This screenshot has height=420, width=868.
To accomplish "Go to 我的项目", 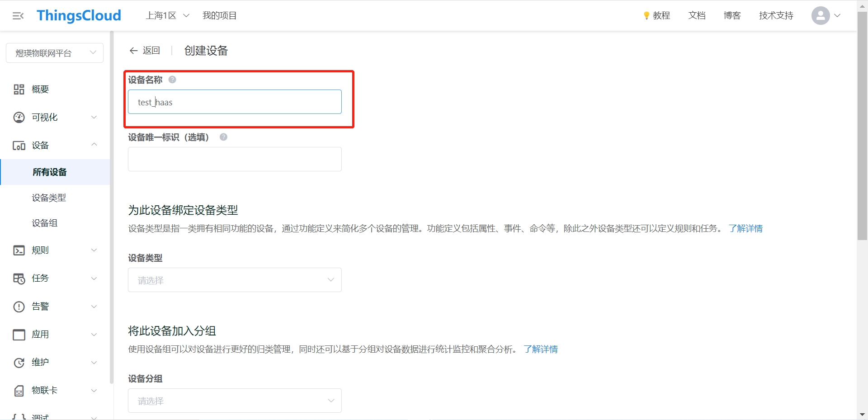I will coord(220,15).
